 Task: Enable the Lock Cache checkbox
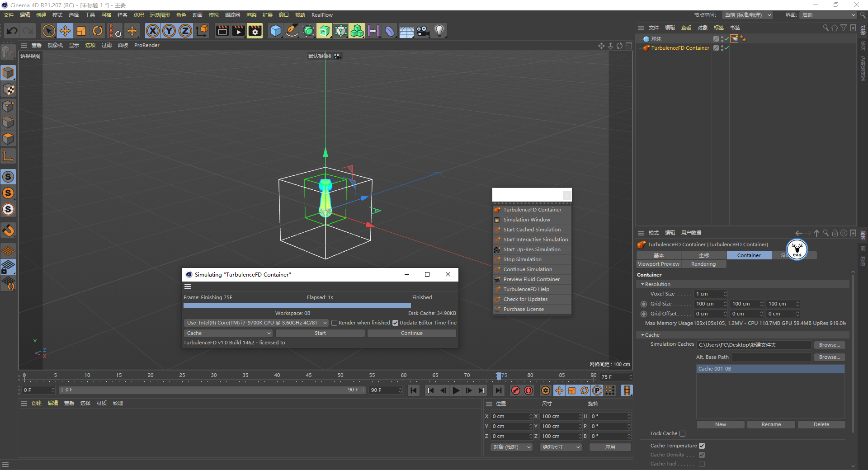click(x=682, y=433)
